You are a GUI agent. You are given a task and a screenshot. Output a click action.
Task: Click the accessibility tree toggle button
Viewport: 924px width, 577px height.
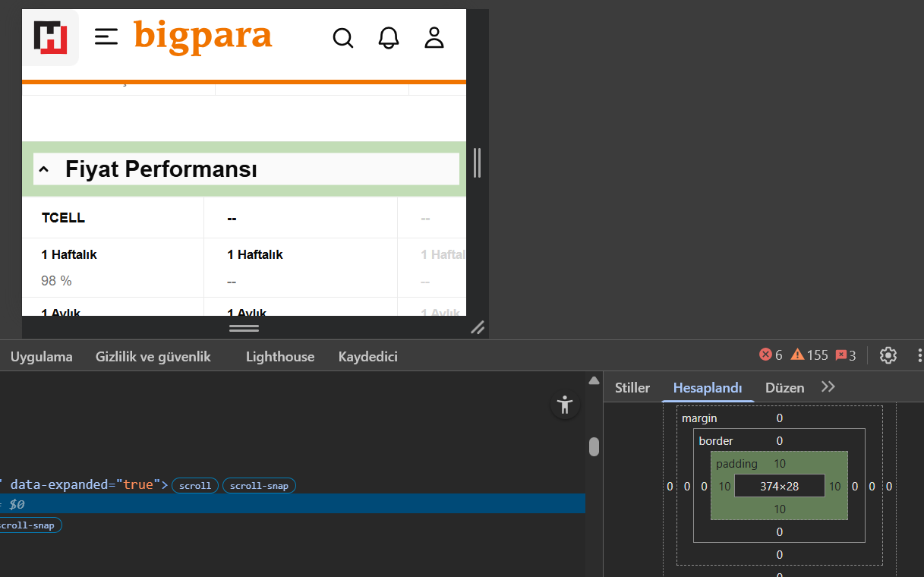pyautogui.click(x=565, y=405)
